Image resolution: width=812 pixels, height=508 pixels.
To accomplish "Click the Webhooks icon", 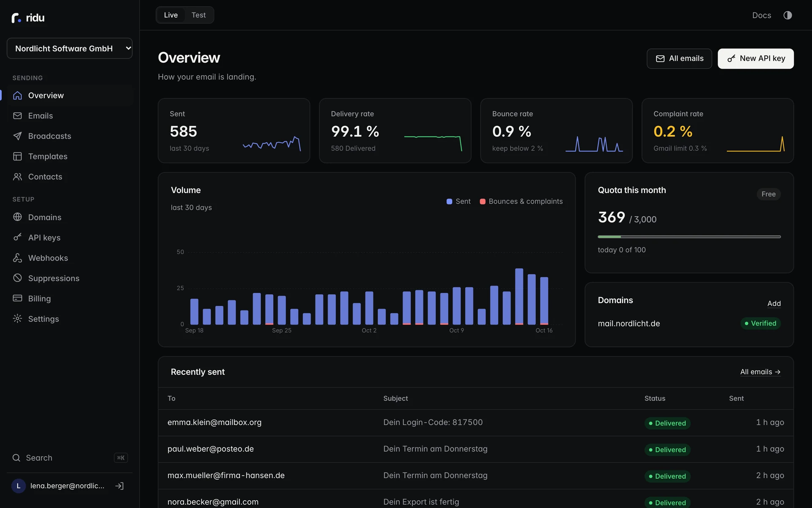I will point(17,258).
